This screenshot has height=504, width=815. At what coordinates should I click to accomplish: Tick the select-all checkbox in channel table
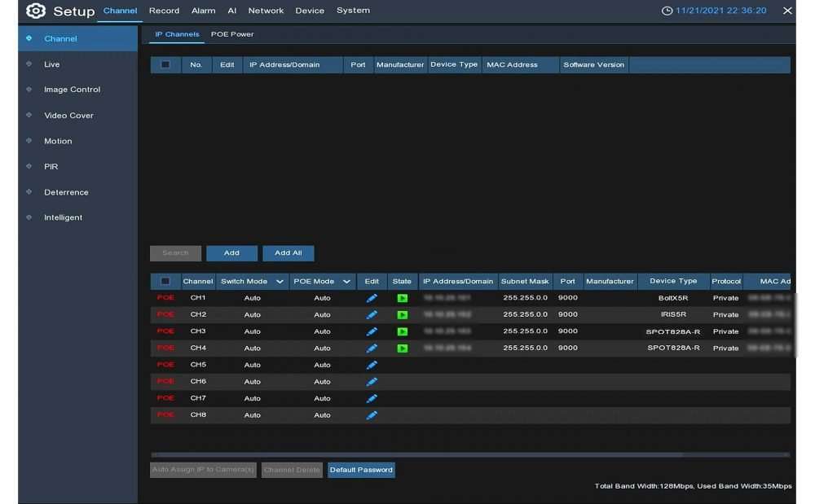pyautogui.click(x=165, y=282)
